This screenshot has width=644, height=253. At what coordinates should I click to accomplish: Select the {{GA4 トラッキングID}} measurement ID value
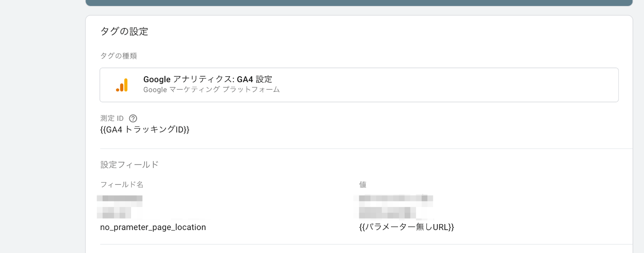tap(145, 130)
